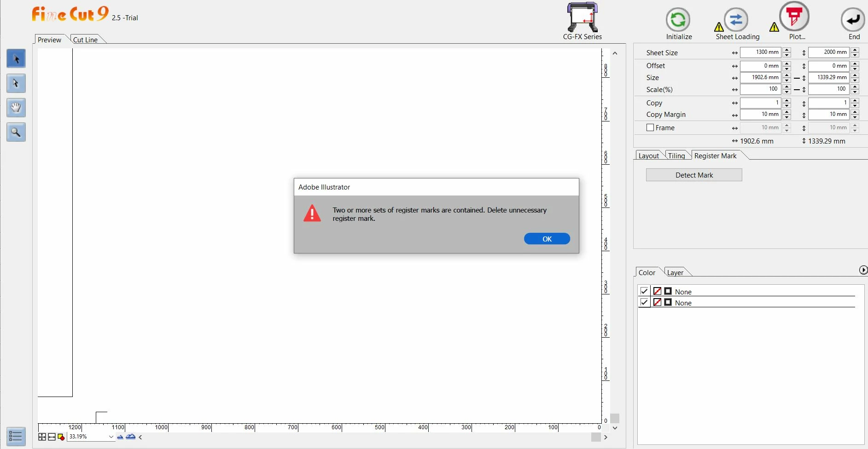
Task: Increase vertical Copy count up arrow
Action: (x=855, y=100)
